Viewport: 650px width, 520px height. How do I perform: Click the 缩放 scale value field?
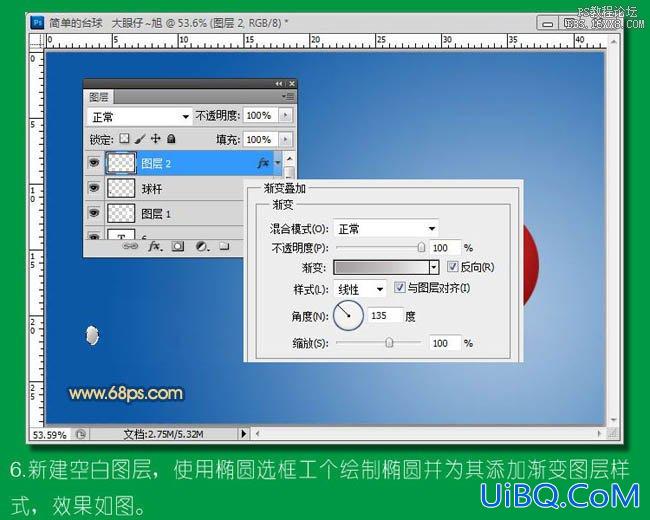(445, 343)
